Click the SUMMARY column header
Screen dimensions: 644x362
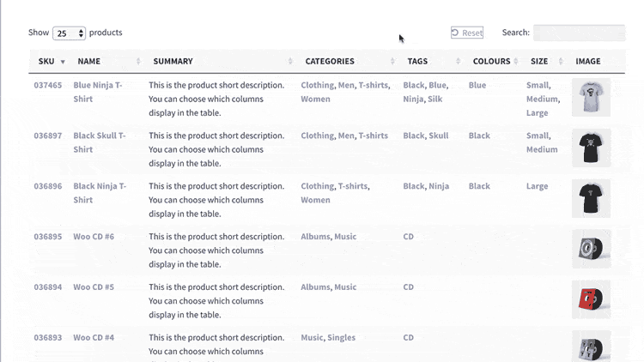coord(220,61)
